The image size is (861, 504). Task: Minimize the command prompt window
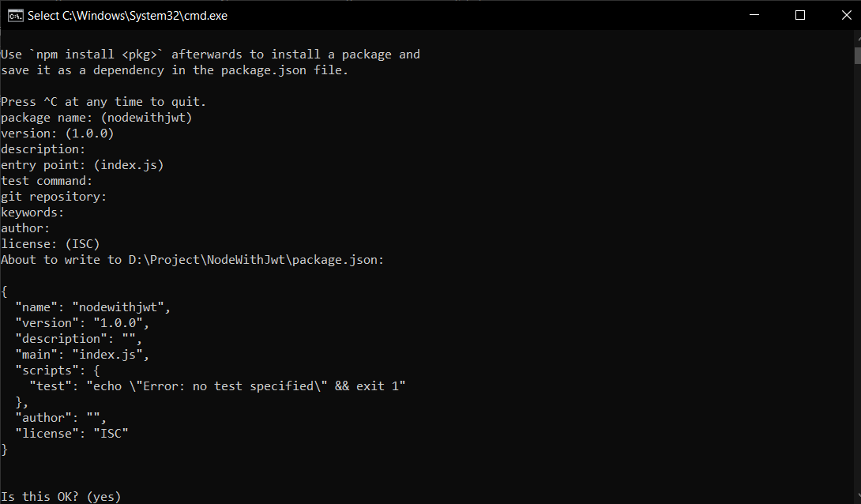tap(754, 15)
